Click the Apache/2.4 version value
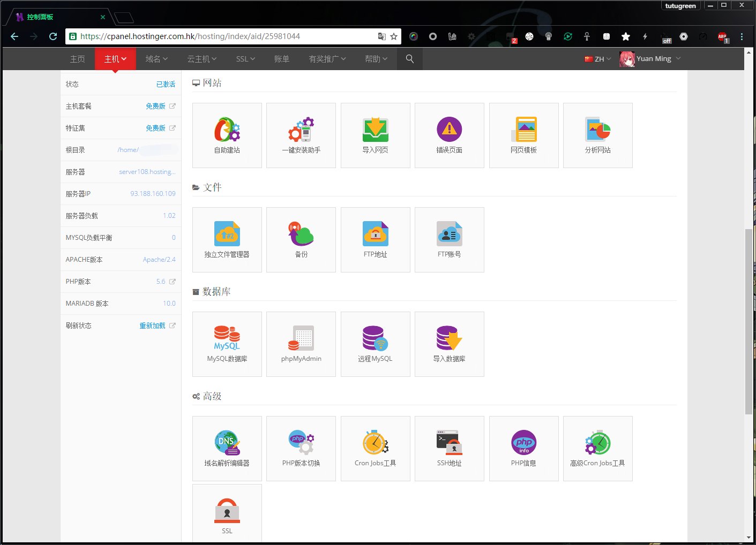 159,260
